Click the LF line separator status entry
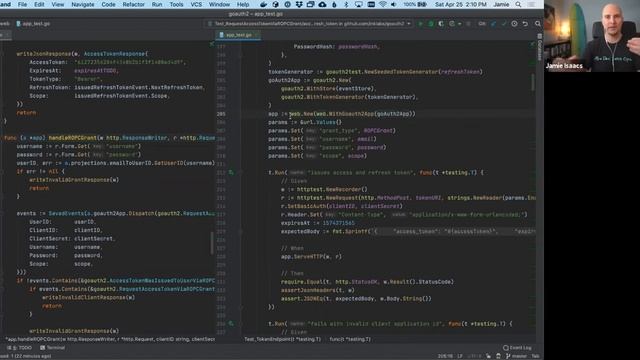 [x=460, y=356]
